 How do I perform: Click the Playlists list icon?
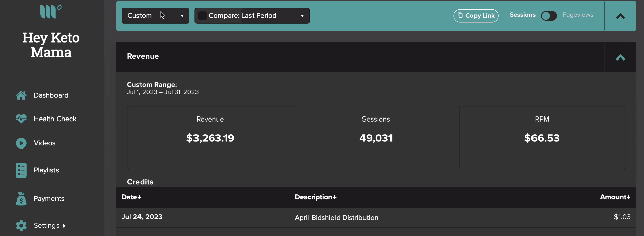click(x=21, y=170)
